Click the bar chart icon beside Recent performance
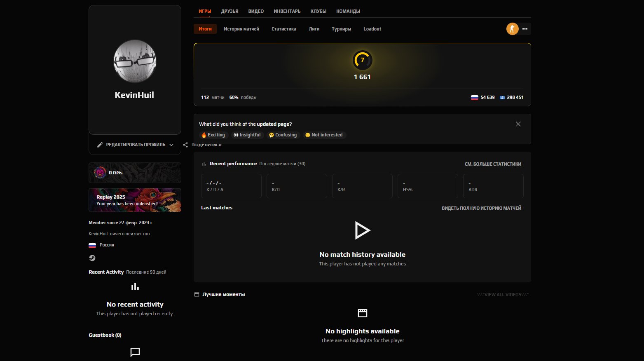 (204, 164)
